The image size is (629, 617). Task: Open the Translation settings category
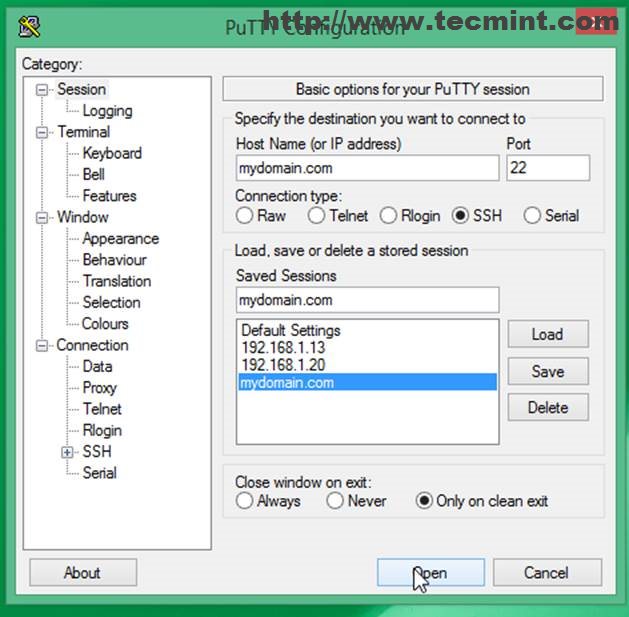click(x=117, y=281)
